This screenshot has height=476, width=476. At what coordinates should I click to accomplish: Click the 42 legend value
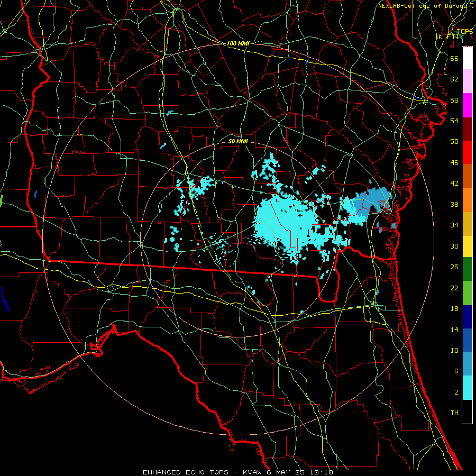[x=454, y=184]
